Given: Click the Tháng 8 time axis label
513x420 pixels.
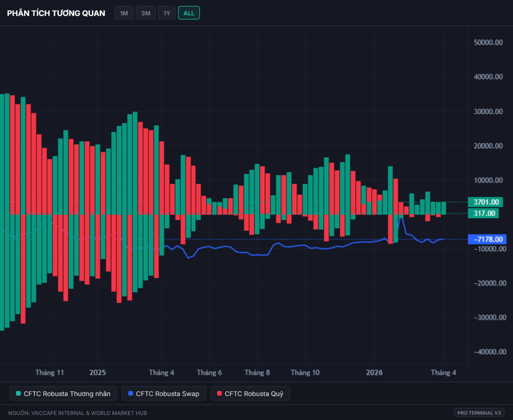Looking at the screenshot, I should tap(257, 373).
